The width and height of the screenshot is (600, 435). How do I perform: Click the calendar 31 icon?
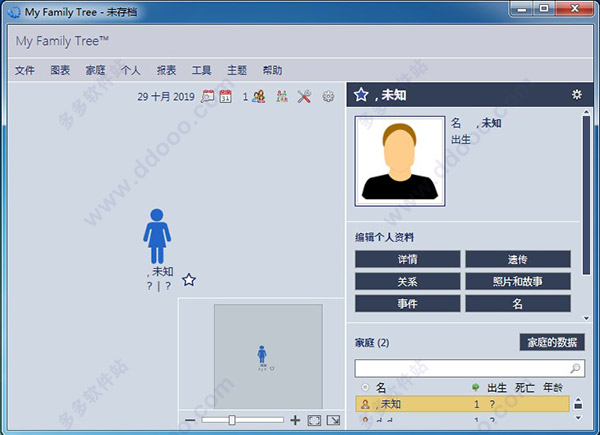click(x=226, y=96)
